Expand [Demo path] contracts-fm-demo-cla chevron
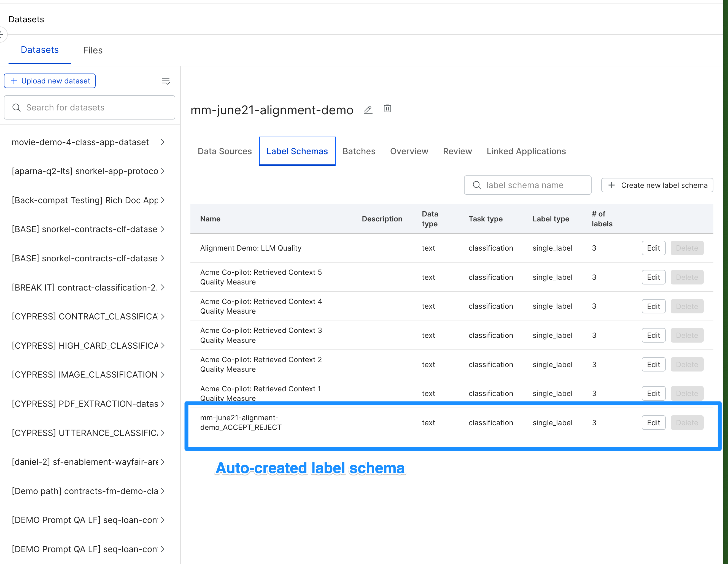728x564 pixels. [162, 491]
